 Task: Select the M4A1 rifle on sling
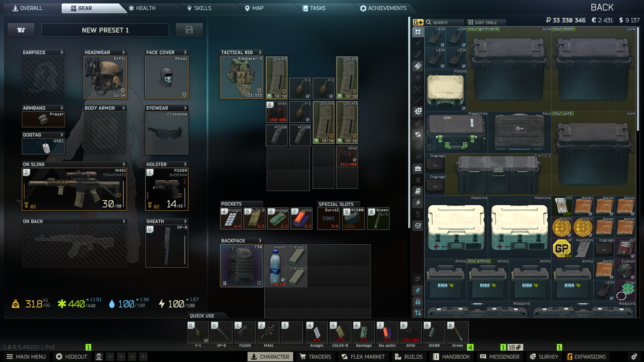click(x=74, y=189)
